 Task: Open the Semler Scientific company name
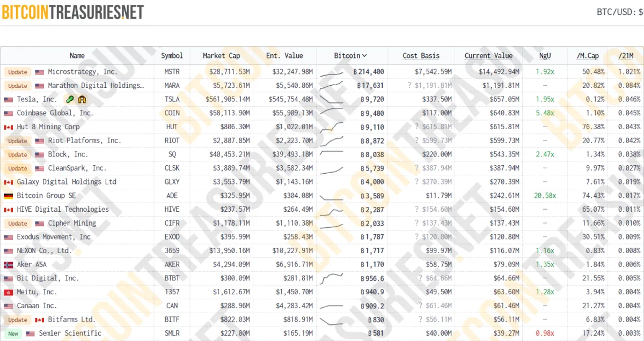click(70, 333)
